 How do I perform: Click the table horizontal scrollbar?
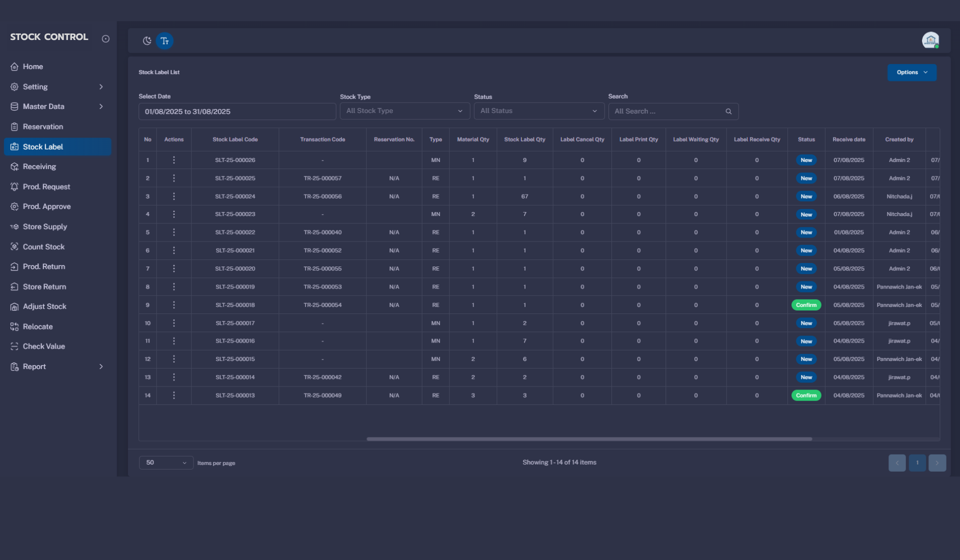click(589, 439)
